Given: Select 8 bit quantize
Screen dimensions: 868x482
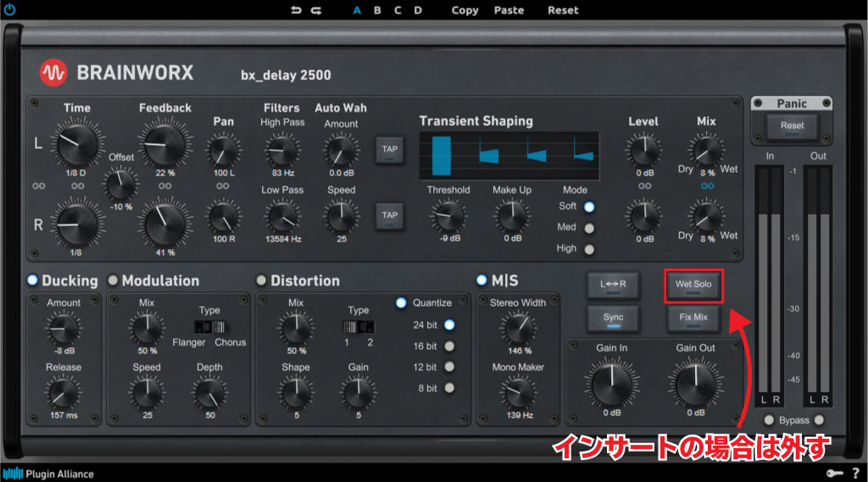Looking at the screenshot, I should [449, 388].
